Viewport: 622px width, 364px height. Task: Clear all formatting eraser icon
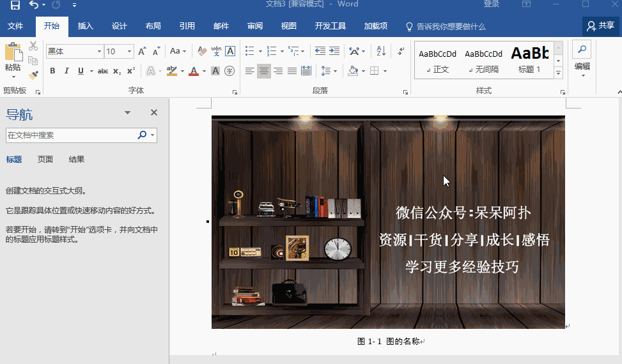(x=202, y=51)
